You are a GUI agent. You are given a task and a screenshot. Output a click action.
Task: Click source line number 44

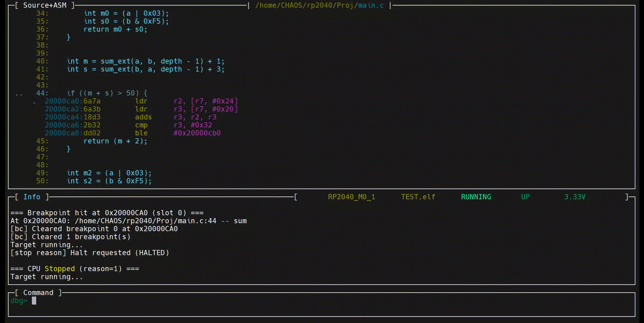point(42,93)
